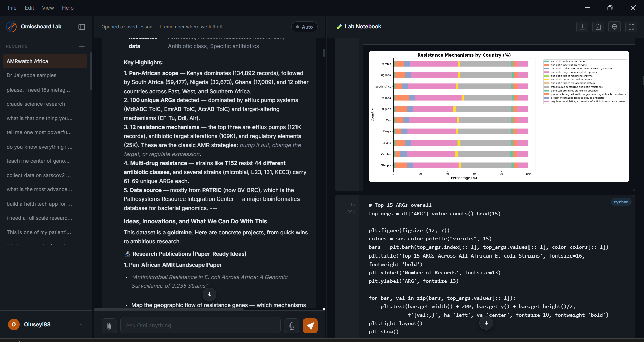
Task: Open 'what is the most advance...' chat
Action: point(45,189)
